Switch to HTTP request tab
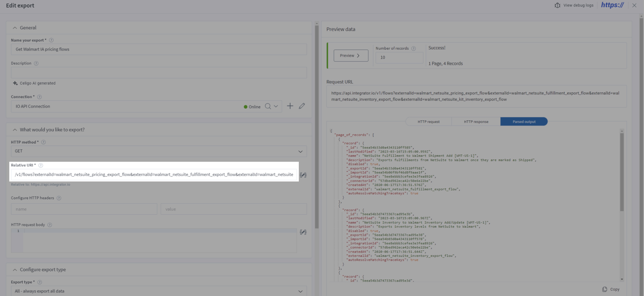The width and height of the screenshot is (644, 296). tap(428, 122)
